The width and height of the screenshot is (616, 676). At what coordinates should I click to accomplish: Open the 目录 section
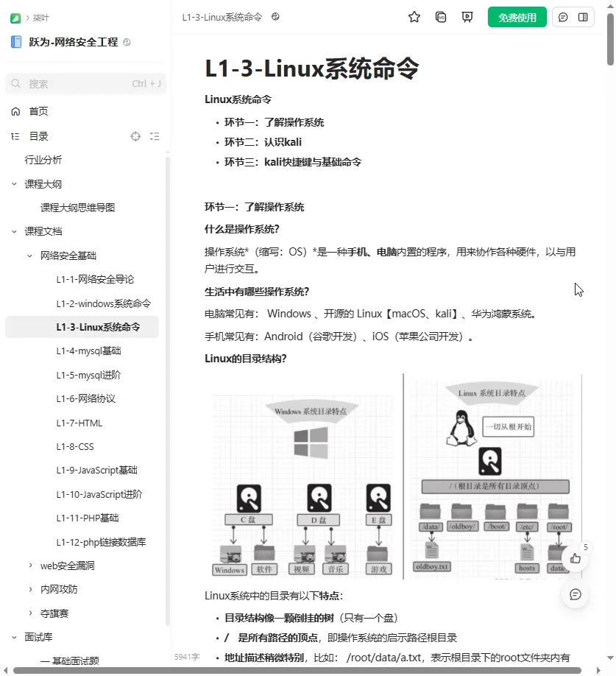click(38, 136)
